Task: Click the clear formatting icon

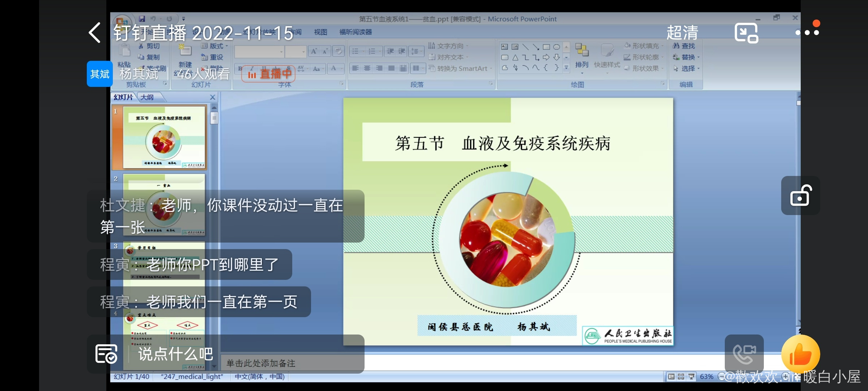Action: 339,51
